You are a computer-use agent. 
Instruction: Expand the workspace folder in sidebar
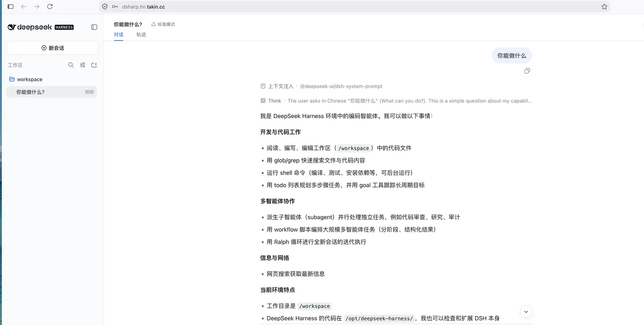(x=52, y=79)
